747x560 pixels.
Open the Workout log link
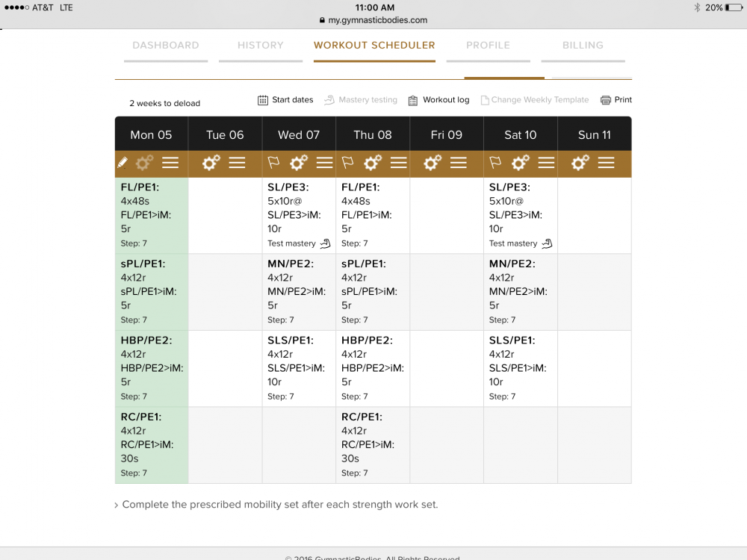(x=446, y=99)
